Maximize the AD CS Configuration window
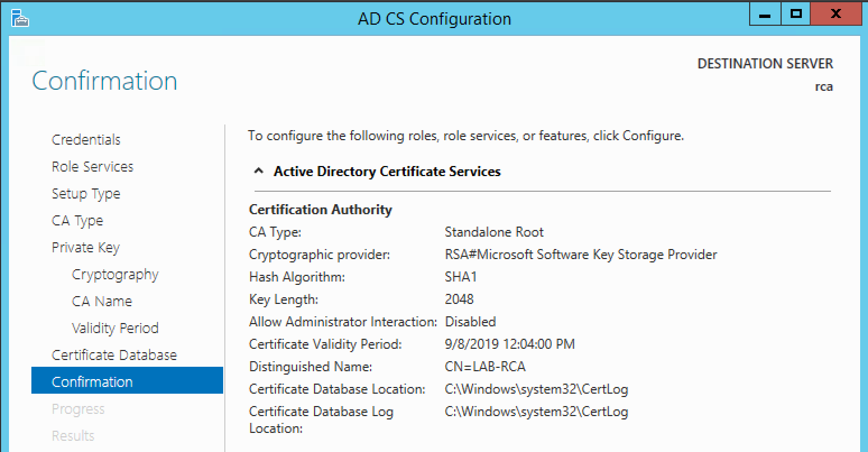The height and width of the screenshot is (452, 868). click(x=796, y=15)
